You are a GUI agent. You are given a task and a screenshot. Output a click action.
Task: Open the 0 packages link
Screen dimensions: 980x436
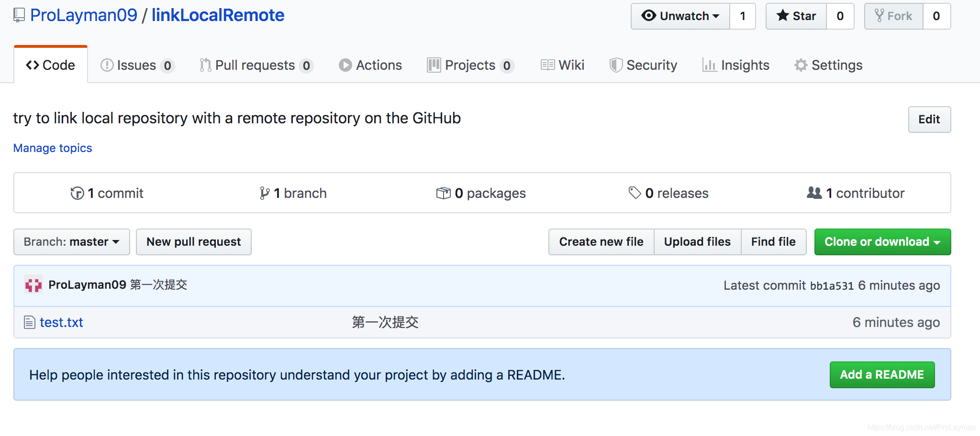tap(481, 193)
